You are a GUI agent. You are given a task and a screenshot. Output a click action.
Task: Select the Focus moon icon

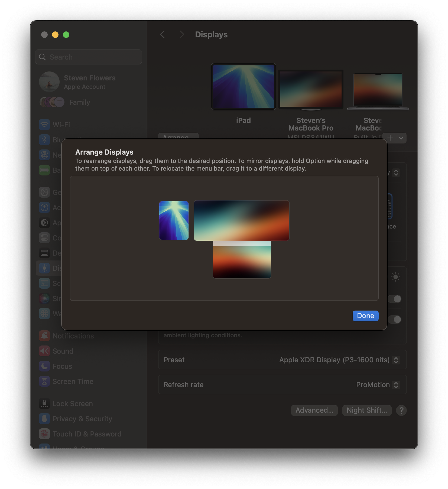click(x=44, y=366)
